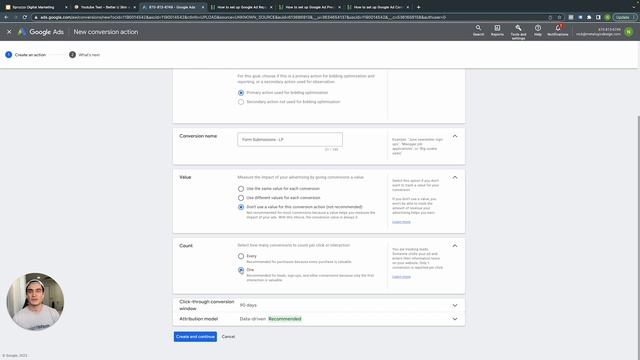Image resolution: width=640 pixels, height=360 pixels.
Task: Open Learn more link in Count section
Action: tap(401, 277)
